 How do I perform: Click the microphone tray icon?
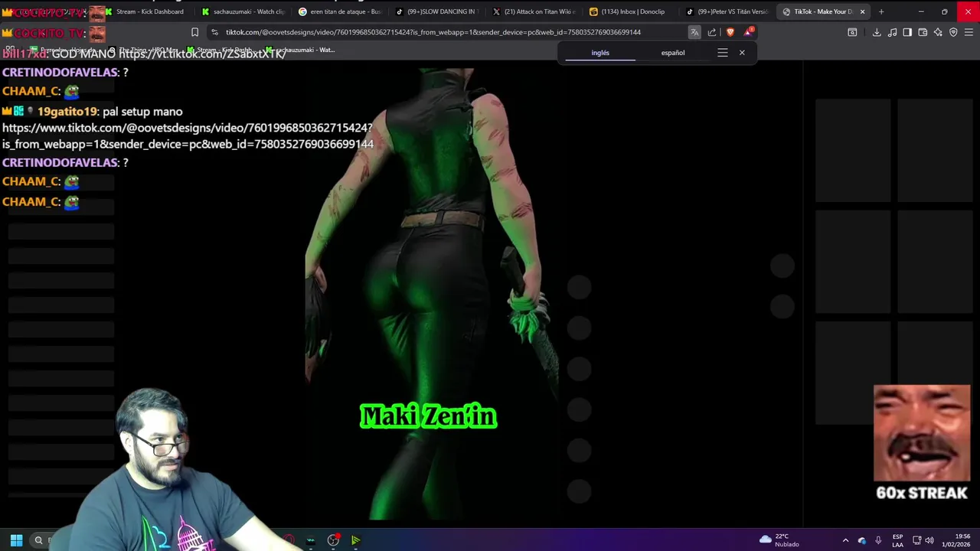click(878, 540)
